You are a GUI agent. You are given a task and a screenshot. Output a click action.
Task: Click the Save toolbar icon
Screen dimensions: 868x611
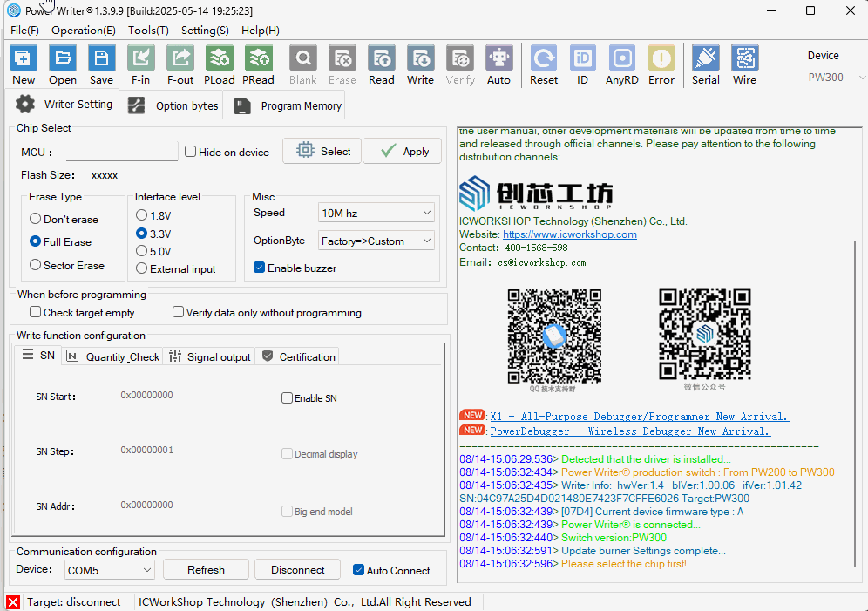pyautogui.click(x=101, y=58)
